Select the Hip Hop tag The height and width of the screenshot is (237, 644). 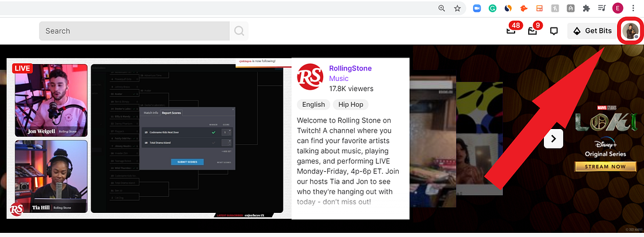pos(351,104)
